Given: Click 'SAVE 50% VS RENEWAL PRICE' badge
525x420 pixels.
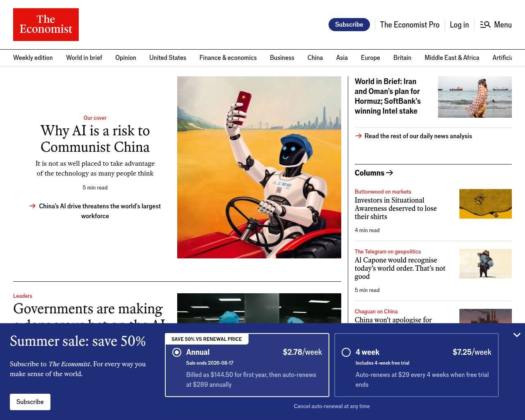Looking at the screenshot, I should click(x=207, y=339).
